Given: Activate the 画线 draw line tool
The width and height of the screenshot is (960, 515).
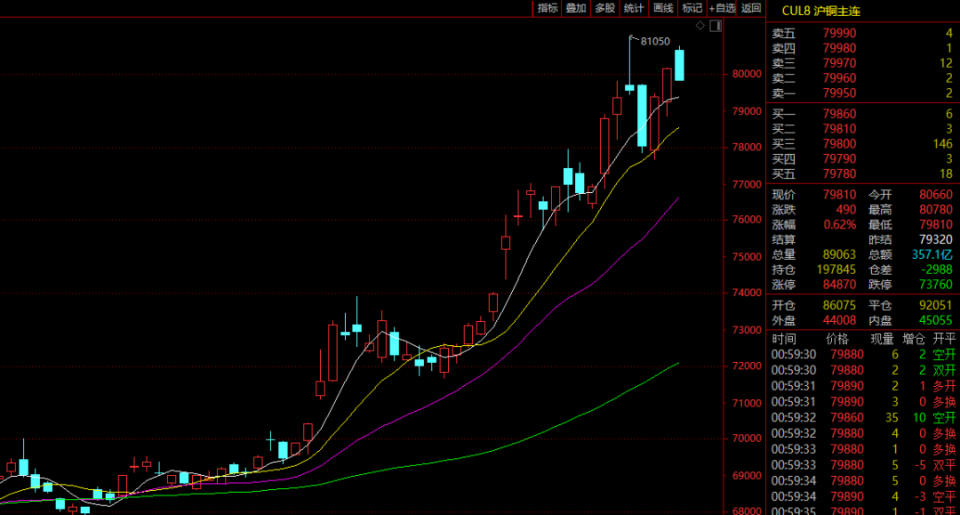Looking at the screenshot, I should pyautogui.click(x=663, y=8).
